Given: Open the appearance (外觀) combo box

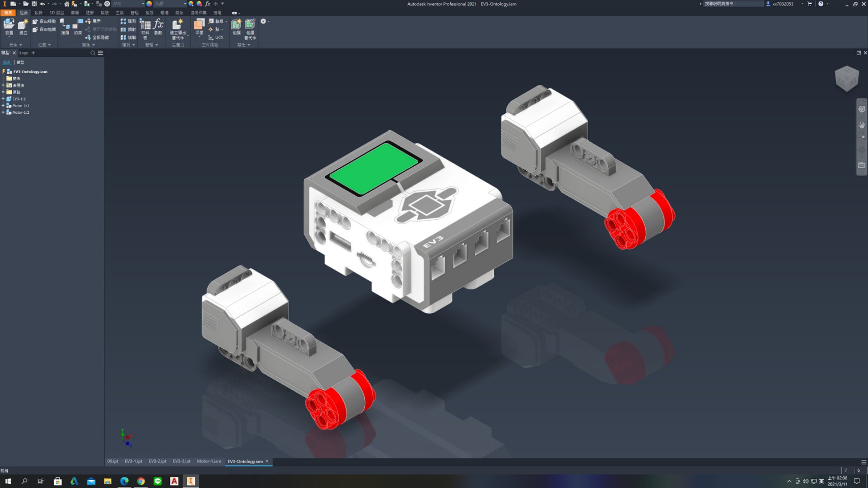Looking at the screenshot, I should (170, 4).
